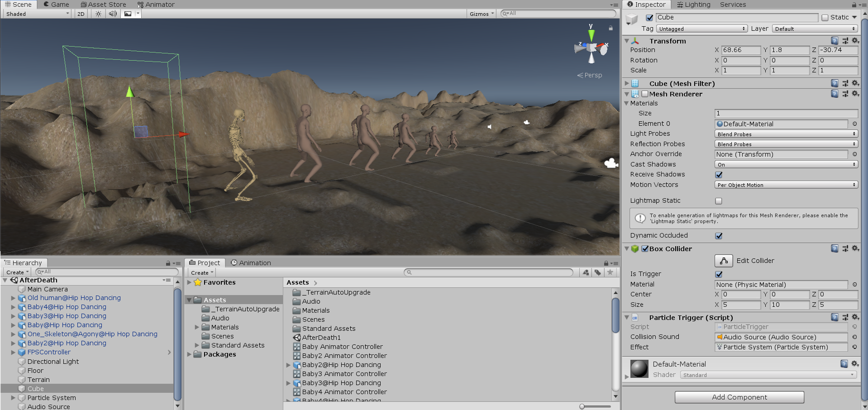Click the Add Component button
Viewport: 868px width, 410px height.
(x=739, y=397)
